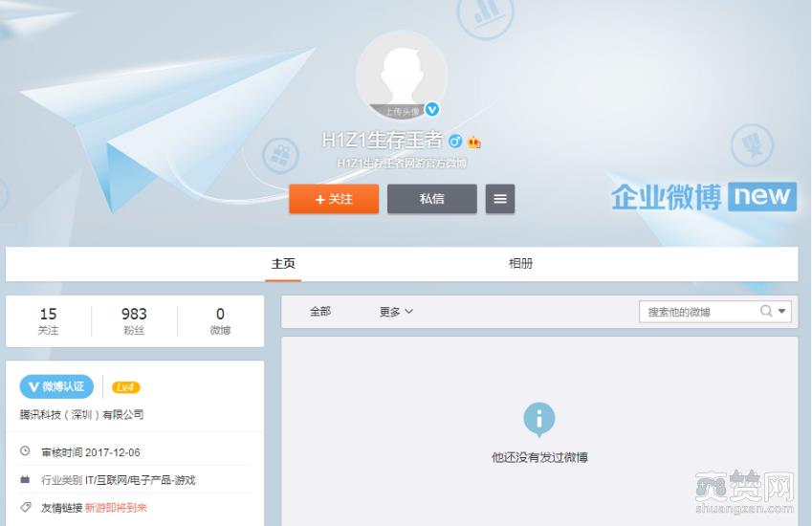Viewport: 812px width, 526px height.
Task: Click the info icon above empty message
Action: point(539,419)
